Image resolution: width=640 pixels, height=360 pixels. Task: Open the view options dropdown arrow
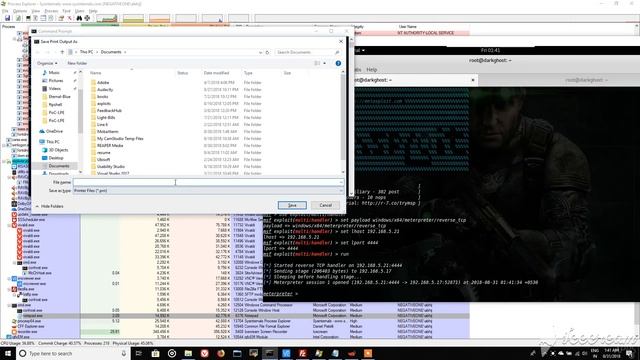coord(324,63)
